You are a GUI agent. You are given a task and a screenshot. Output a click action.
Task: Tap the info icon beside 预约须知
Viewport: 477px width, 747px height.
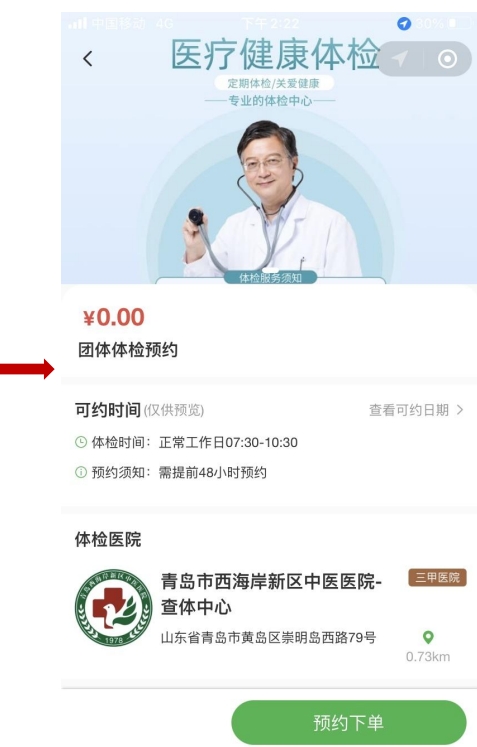pos(81,472)
